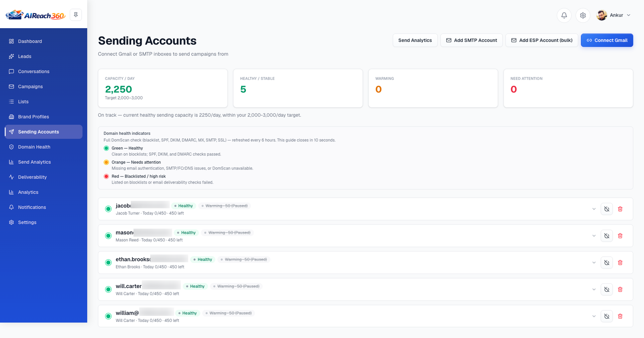
Task: Click the Warming stat card
Action: pos(433,88)
